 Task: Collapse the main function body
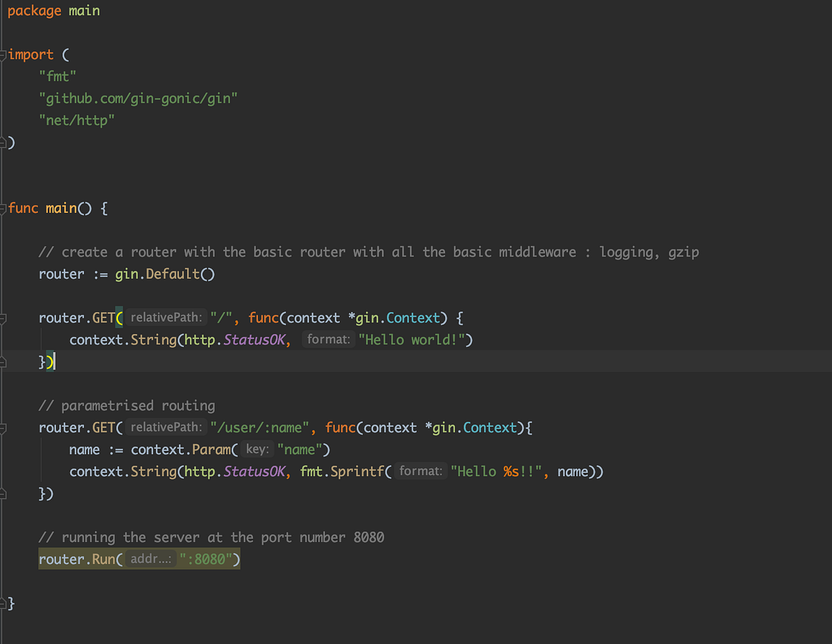(x=3, y=207)
